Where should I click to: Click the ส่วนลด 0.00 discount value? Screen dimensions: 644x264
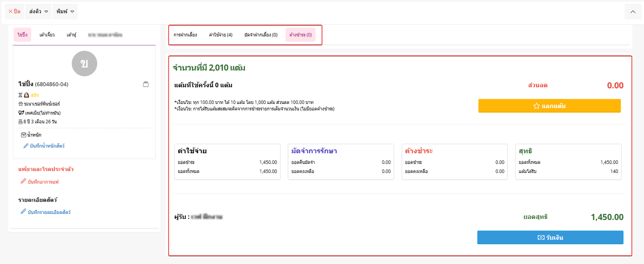tap(615, 86)
